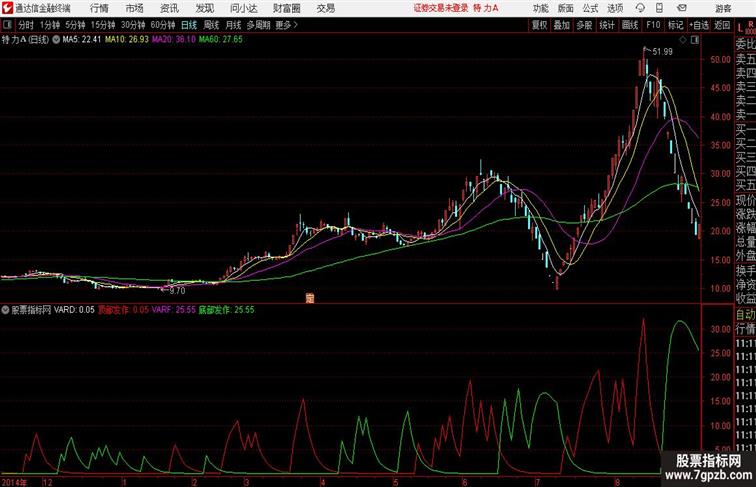Open main chart indicator settings circle icon
The height and width of the screenshot is (487, 756).
pos(56,40)
